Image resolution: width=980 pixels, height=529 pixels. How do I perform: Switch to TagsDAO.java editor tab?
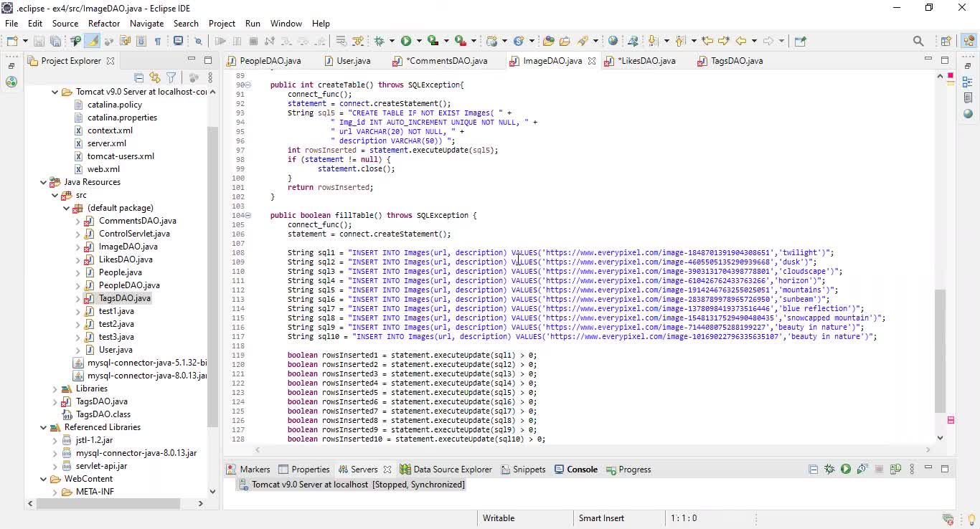(x=737, y=61)
